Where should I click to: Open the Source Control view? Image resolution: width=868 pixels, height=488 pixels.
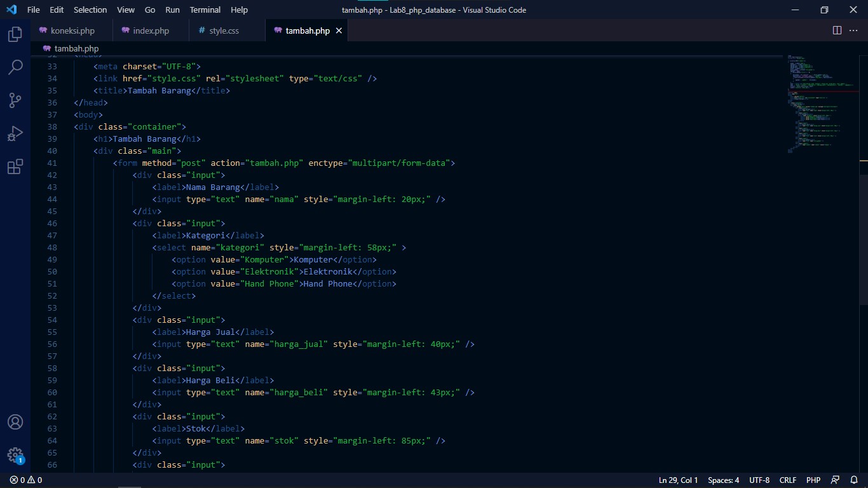[15, 100]
